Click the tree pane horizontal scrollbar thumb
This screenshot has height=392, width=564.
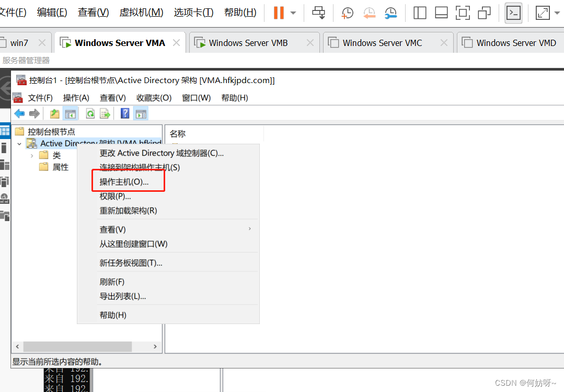[x=77, y=346]
